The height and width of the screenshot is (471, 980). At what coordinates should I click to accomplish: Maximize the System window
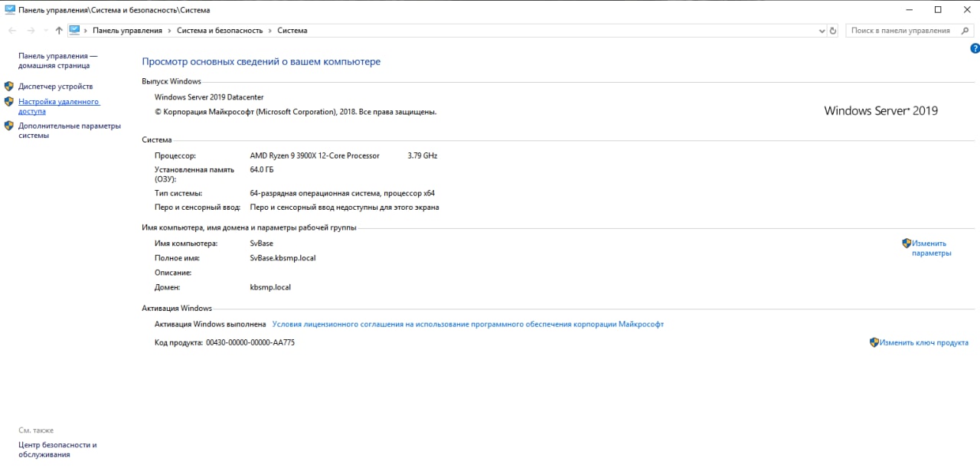[938, 10]
